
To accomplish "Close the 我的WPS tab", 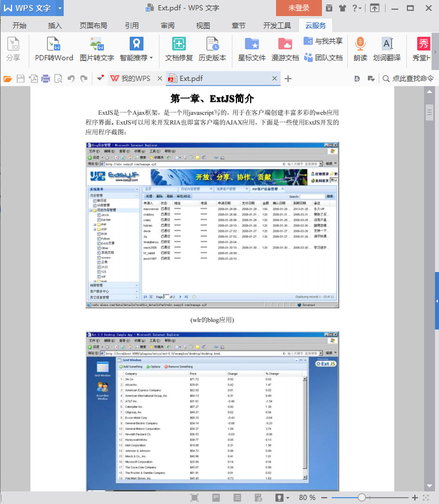I will (160, 79).
